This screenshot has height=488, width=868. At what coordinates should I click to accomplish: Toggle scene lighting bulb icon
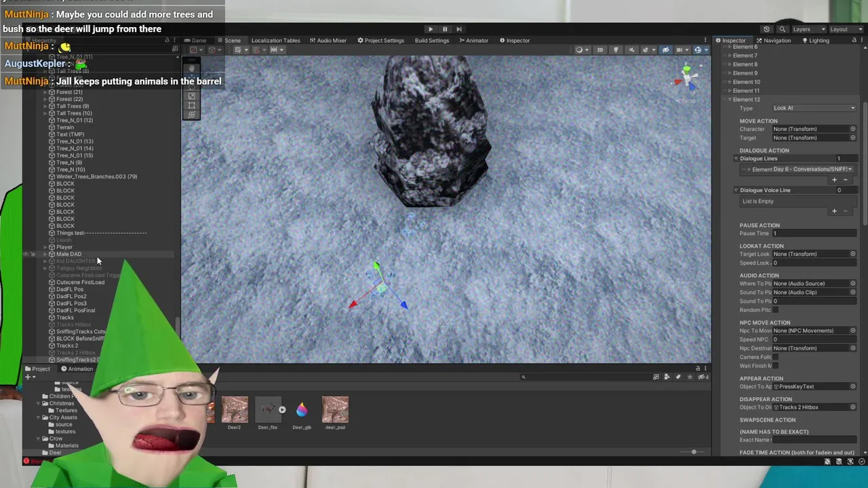[616, 50]
